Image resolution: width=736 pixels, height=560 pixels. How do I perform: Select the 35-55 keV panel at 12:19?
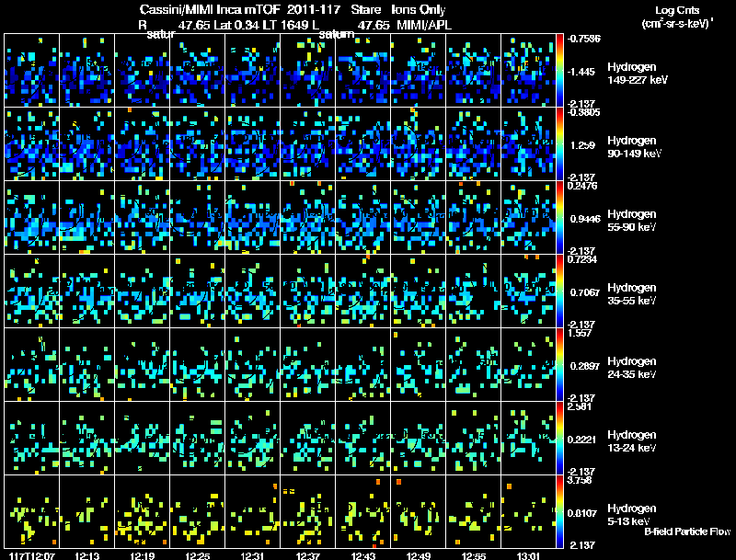coord(143,291)
